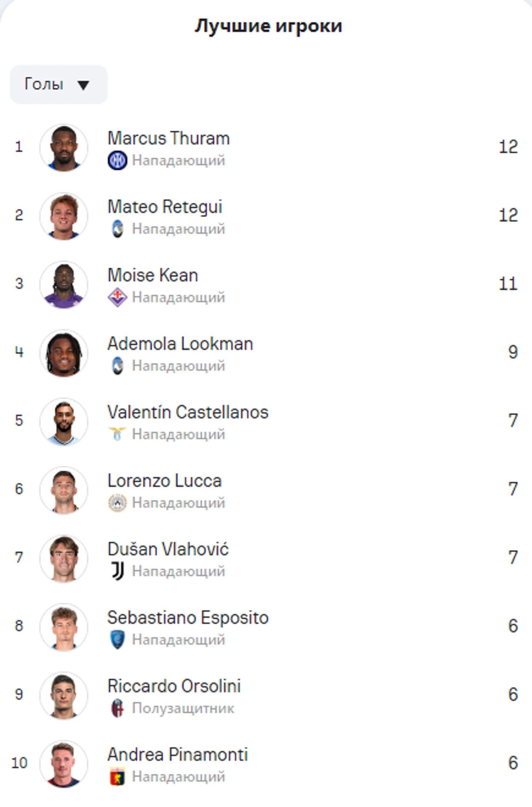This screenshot has width=532, height=807.
Task: Open Andrea Pinamonti's player avatar
Action: (x=64, y=764)
